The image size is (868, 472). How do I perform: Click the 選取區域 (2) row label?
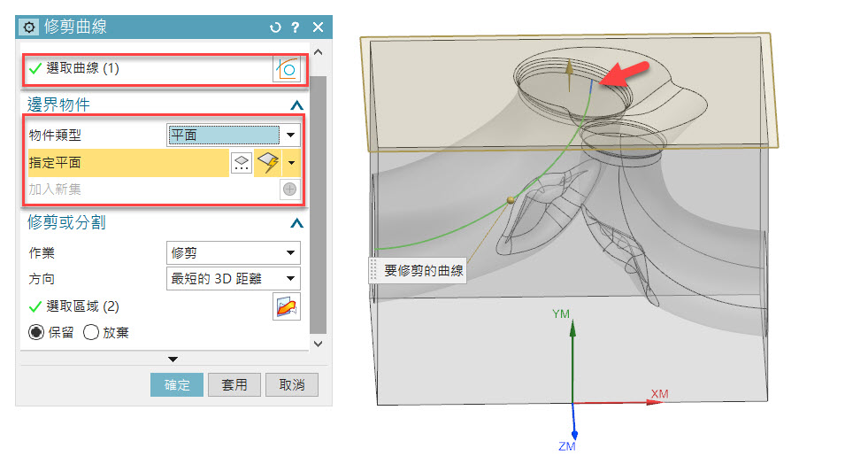[x=82, y=306]
